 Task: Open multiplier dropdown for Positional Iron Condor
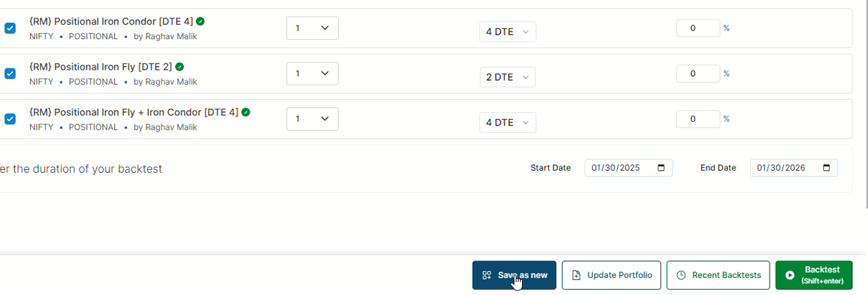[x=312, y=28]
